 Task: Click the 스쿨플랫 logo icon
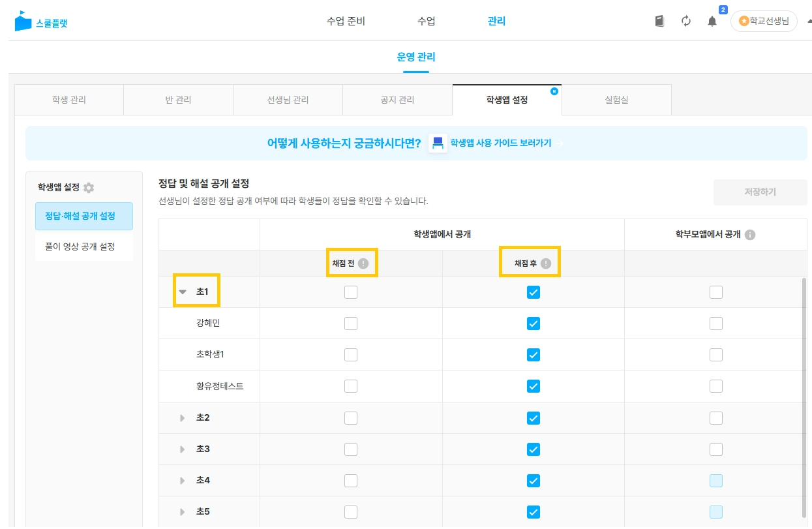click(23, 22)
